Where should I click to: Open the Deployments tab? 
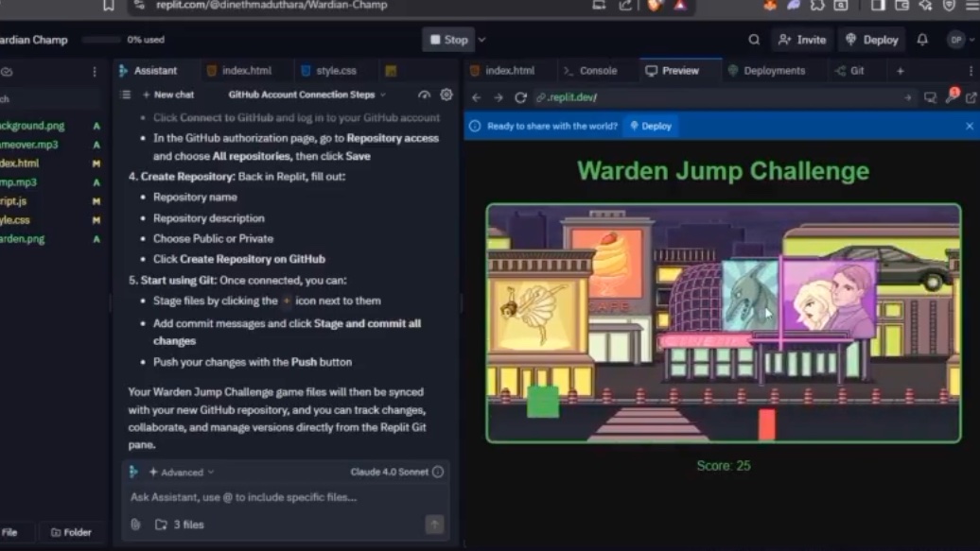click(x=767, y=71)
